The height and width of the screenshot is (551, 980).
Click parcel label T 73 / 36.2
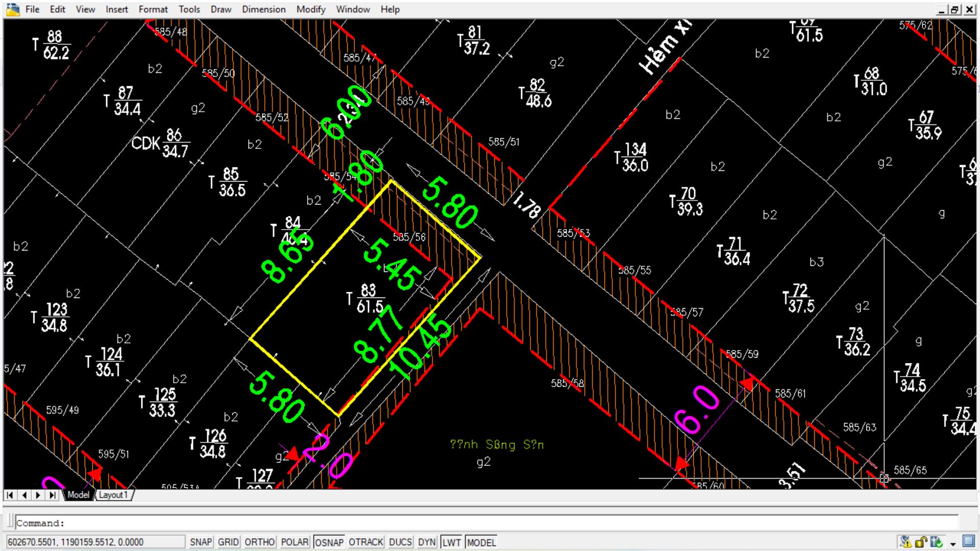[853, 341]
